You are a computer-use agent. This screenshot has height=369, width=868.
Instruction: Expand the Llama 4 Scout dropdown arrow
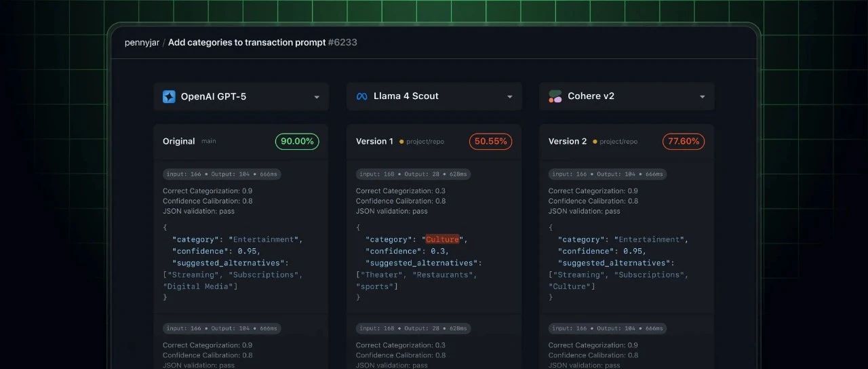(510, 97)
